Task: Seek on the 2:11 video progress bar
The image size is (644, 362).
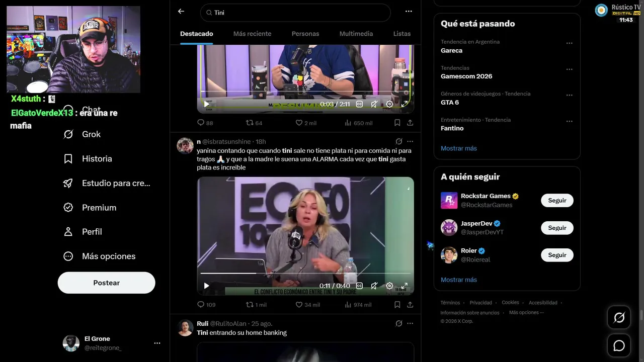Action: (x=305, y=92)
